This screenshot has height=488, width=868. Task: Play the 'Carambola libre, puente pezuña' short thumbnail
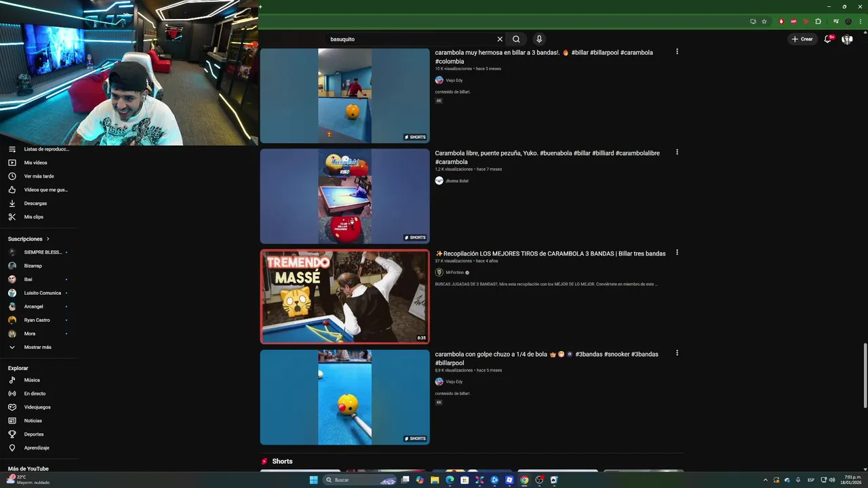click(x=345, y=196)
